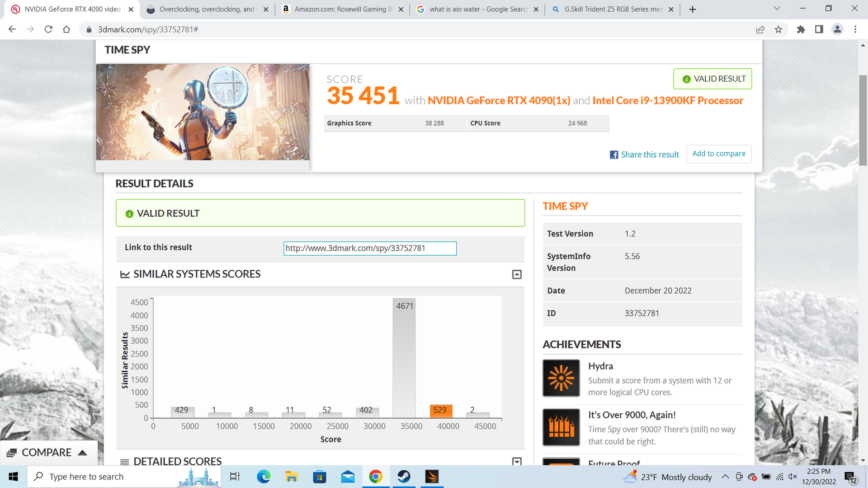Viewport: 868px width, 488px height.
Task: Open Microsoft Store from taskbar
Action: [319, 477]
